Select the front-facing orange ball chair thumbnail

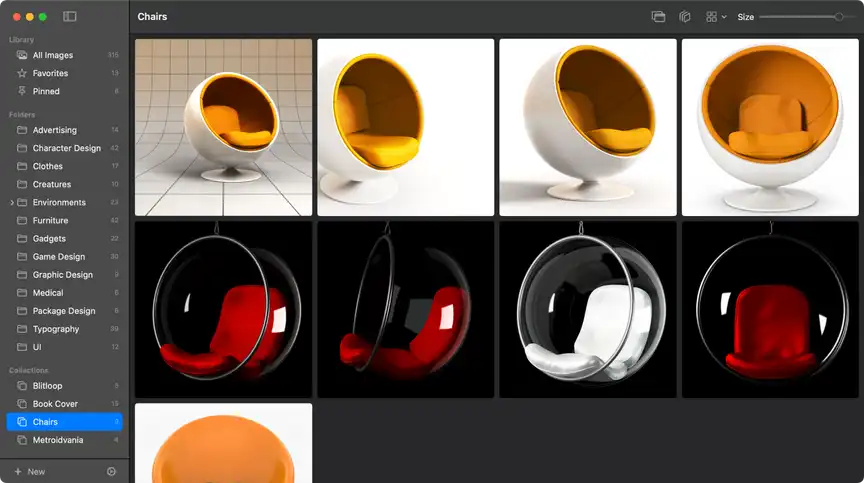770,127
